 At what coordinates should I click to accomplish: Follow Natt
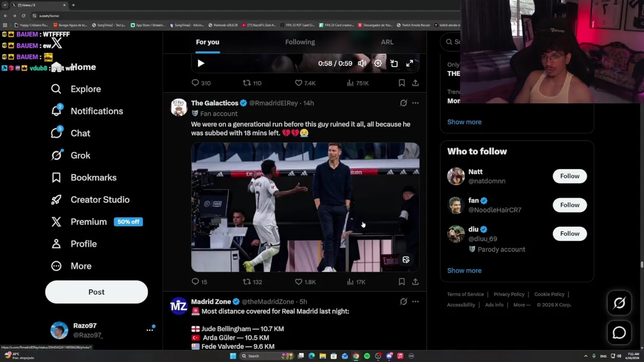click(570, 176)
